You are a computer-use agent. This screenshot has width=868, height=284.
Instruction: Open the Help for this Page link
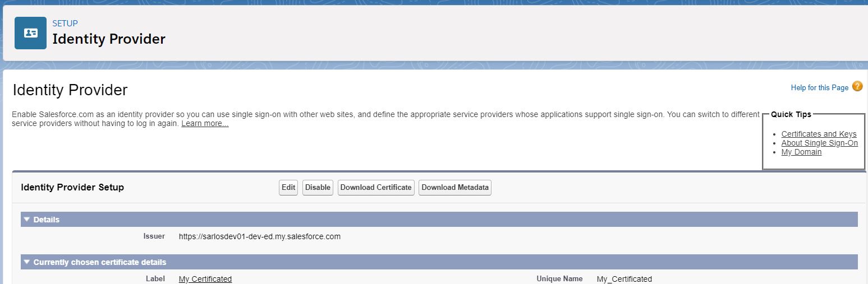click(819, 88)
